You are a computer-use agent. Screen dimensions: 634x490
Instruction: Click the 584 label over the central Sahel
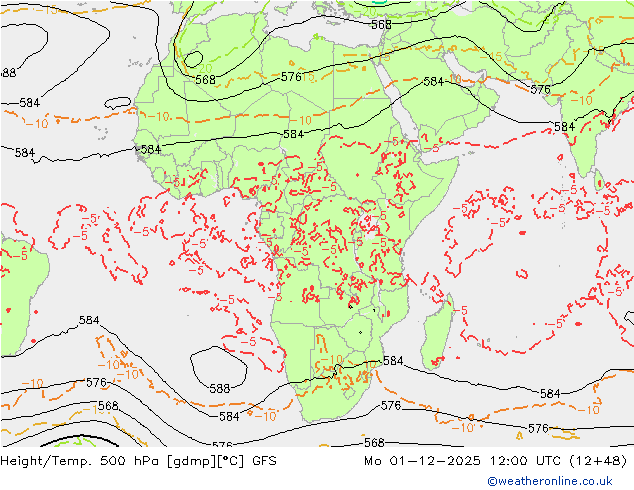293,134
